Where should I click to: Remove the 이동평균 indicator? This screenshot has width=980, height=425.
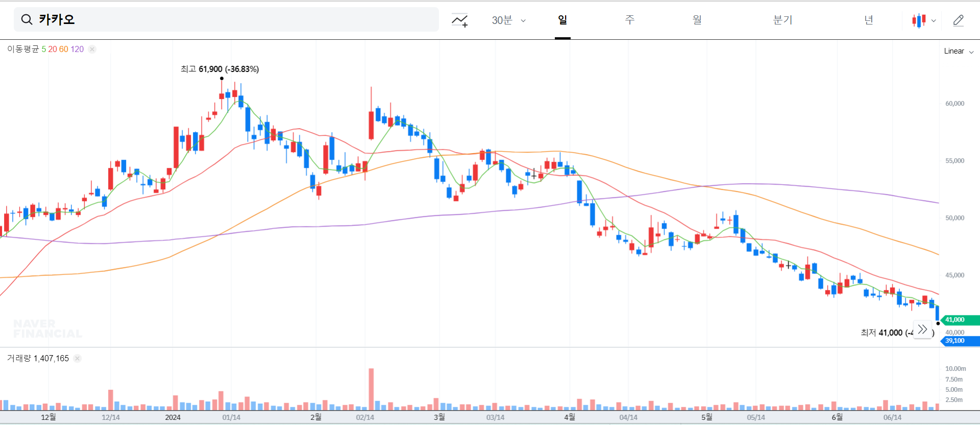pyautogui.click(x=92, y=49)
